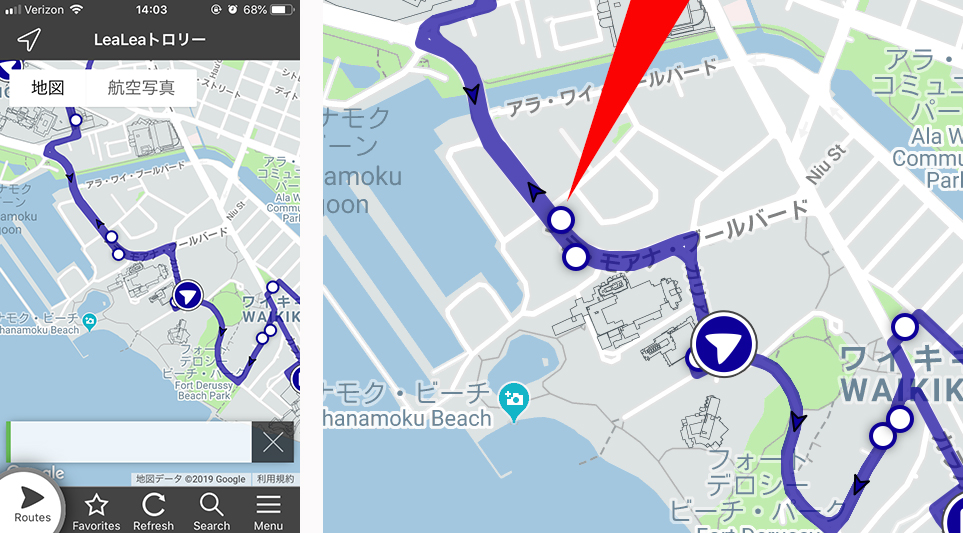
Task: Click the camera pin at Kahanamoku Beach
Action: [514, 399]
